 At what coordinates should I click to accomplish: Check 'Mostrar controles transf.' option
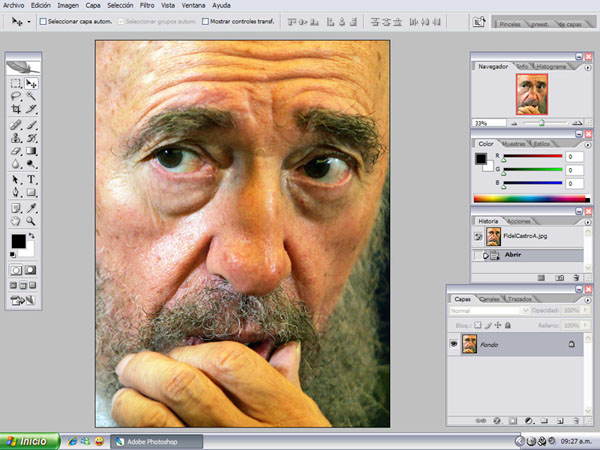click(206, 20)
